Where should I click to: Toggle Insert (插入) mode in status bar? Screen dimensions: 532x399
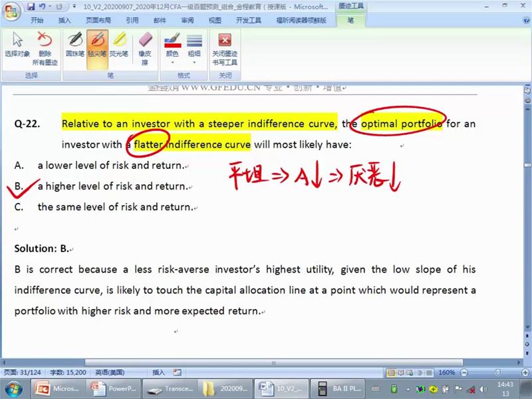(159, 372)
